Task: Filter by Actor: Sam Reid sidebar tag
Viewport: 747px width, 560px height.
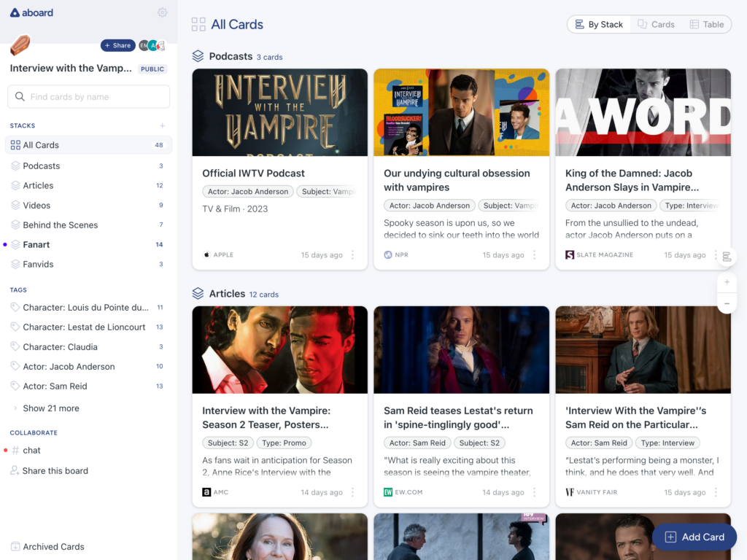Action: click(x=88, y=386)
